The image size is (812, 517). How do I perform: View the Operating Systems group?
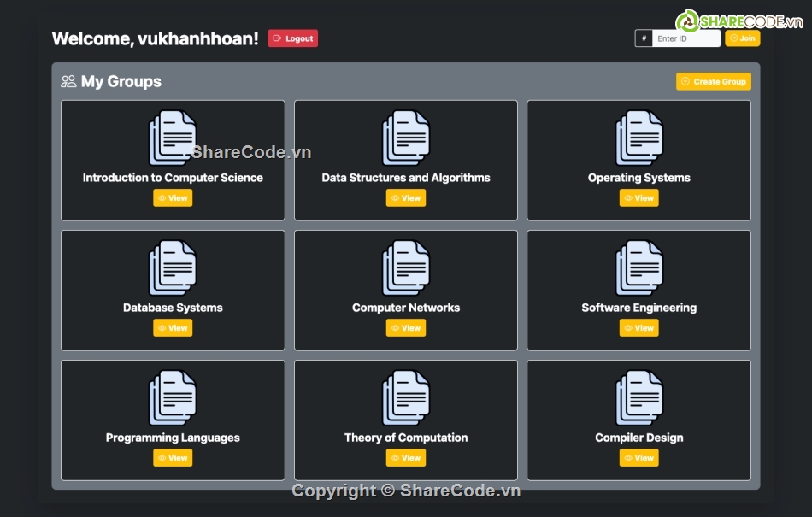639,198
